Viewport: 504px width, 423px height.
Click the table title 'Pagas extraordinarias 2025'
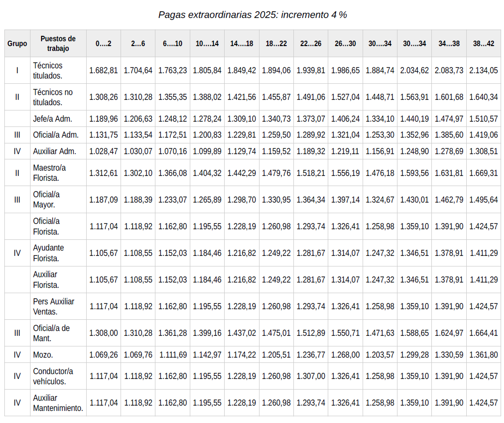pos(252,15)
